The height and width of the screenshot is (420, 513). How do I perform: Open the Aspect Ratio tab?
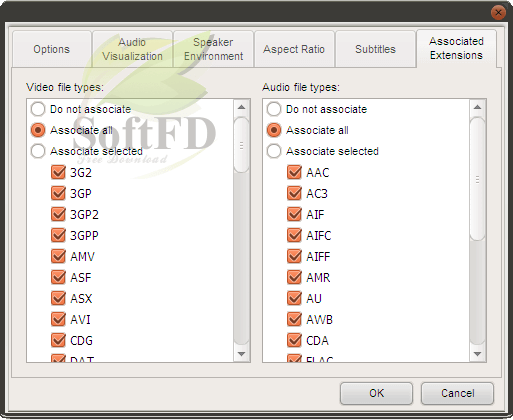point(294,49)
